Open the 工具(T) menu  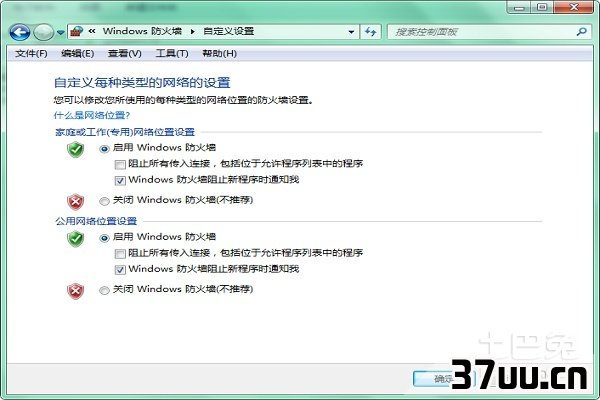click(x=172, y=54)
